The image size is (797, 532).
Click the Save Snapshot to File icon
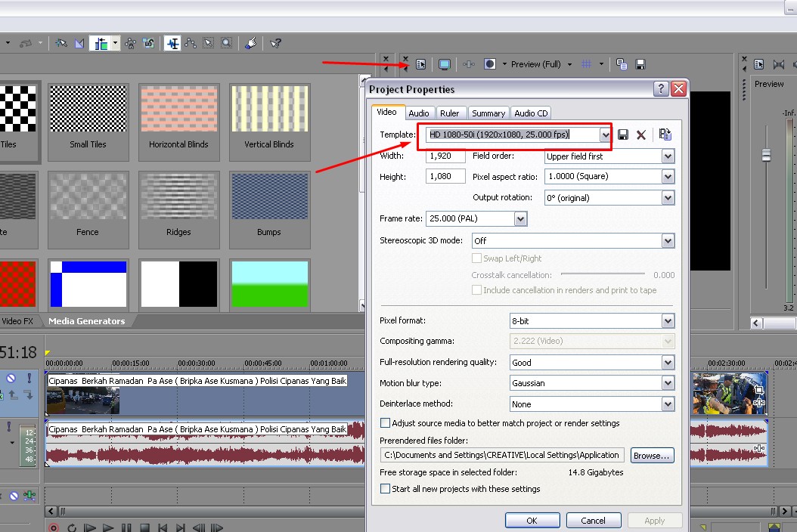click(x=640, y=64)
